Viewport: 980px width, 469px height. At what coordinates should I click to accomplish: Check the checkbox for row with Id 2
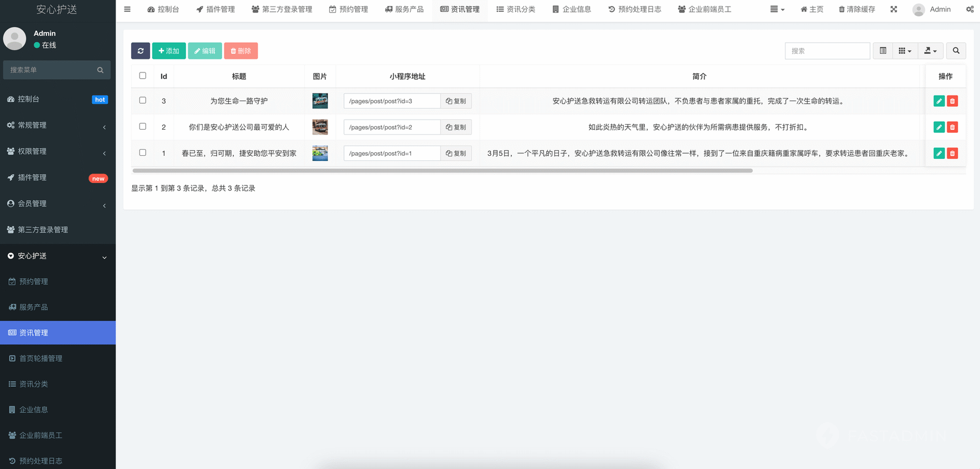pyautogui.click(x=143, y=127)
